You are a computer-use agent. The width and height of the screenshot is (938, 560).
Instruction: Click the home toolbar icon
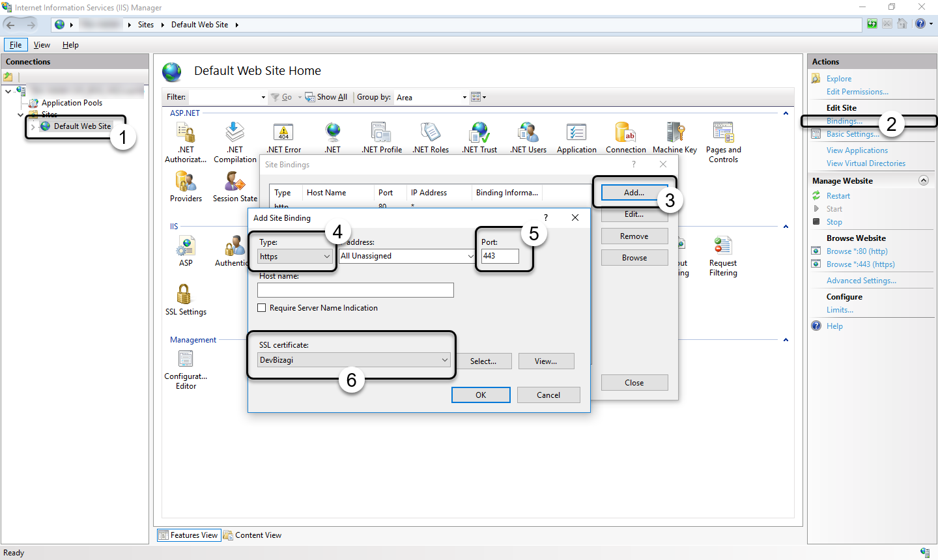(902, 23)
